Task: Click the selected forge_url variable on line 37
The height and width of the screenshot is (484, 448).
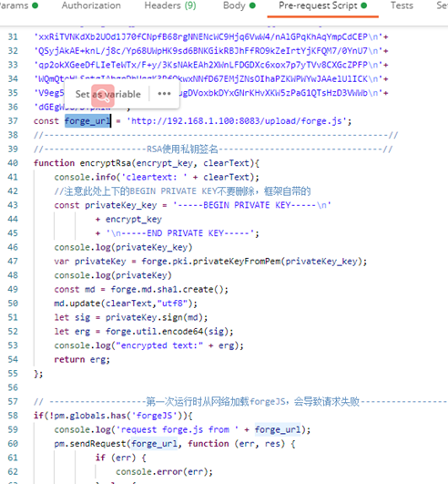Action: 87,121
